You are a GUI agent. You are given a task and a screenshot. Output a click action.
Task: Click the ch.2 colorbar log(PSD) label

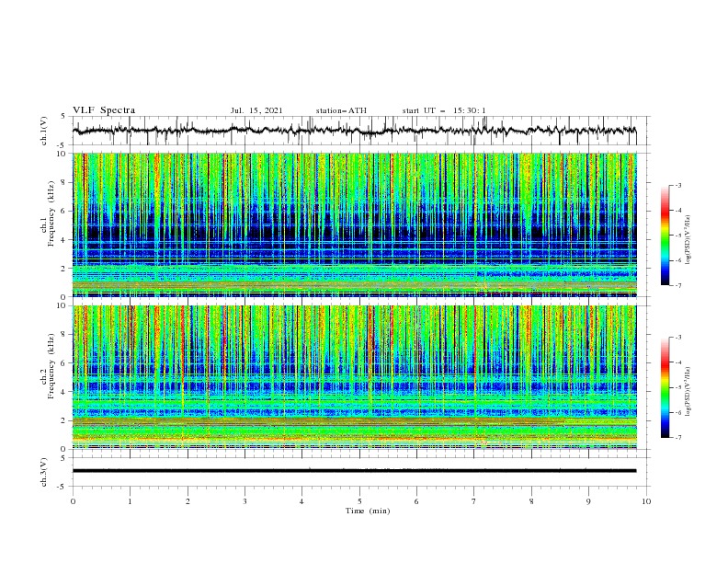(688, 391)
